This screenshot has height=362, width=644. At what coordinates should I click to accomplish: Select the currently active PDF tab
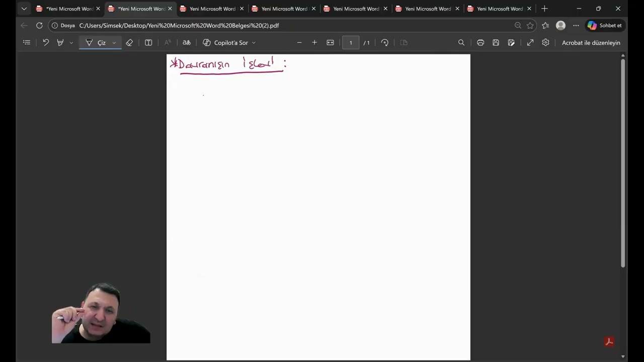pyautogui.click(x=140, y=9)
